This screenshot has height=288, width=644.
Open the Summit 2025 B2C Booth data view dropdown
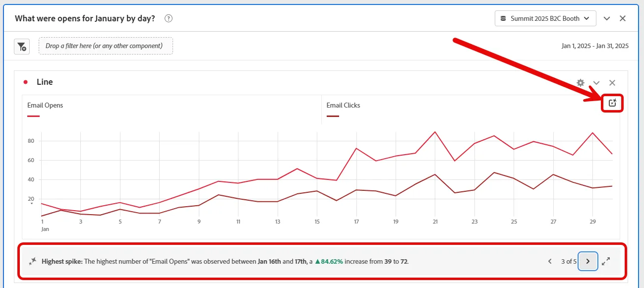click(x=545, y=18)
